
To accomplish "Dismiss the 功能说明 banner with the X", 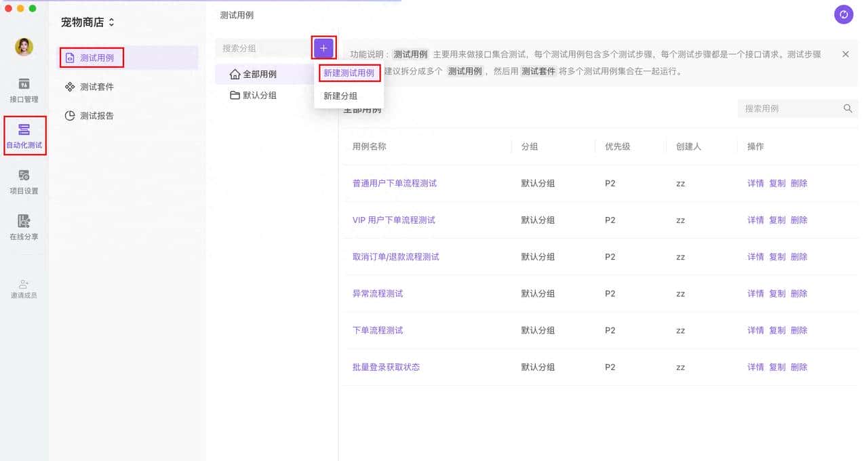I will coord(846,54).
